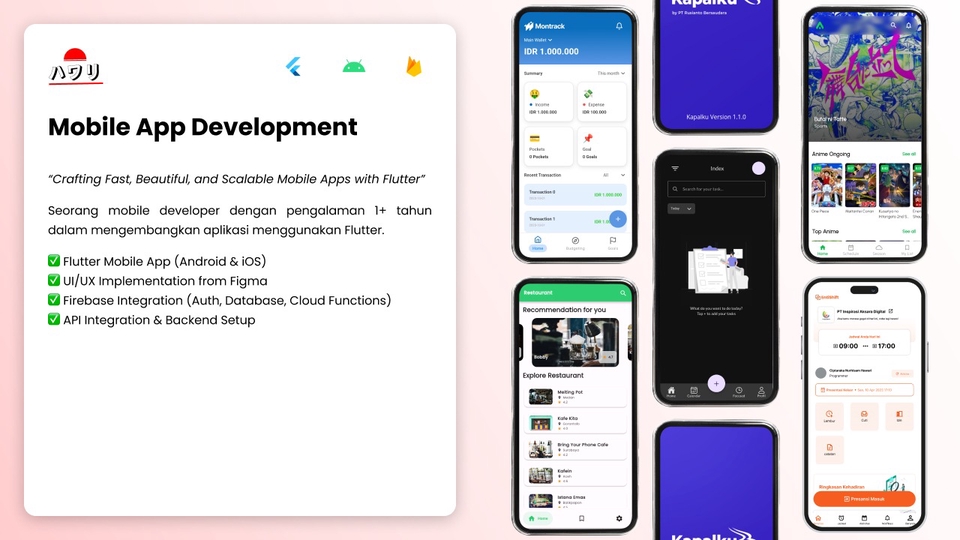Open the Expense card in Montrack
The width and height of the screenshot is (960, 540).
coord(602,102)
